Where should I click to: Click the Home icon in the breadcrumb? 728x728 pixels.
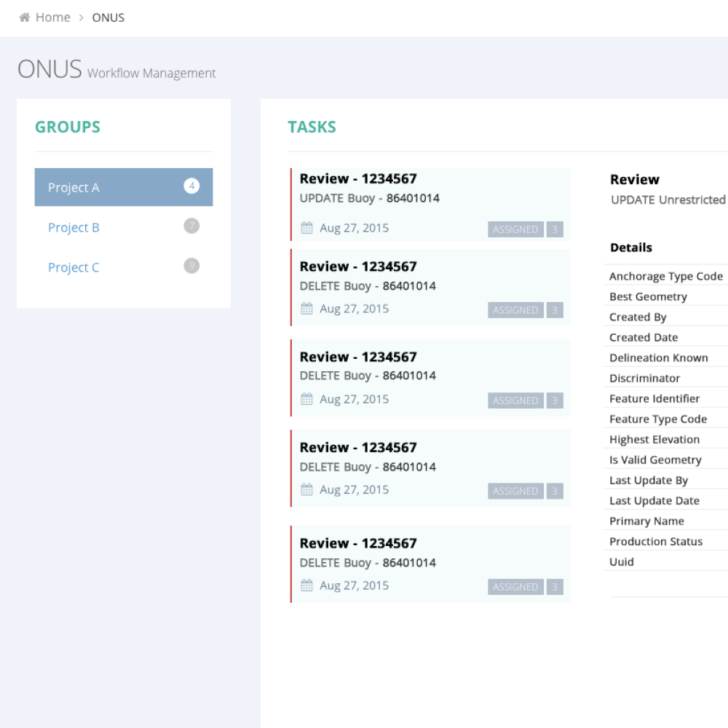coord(23,17)
